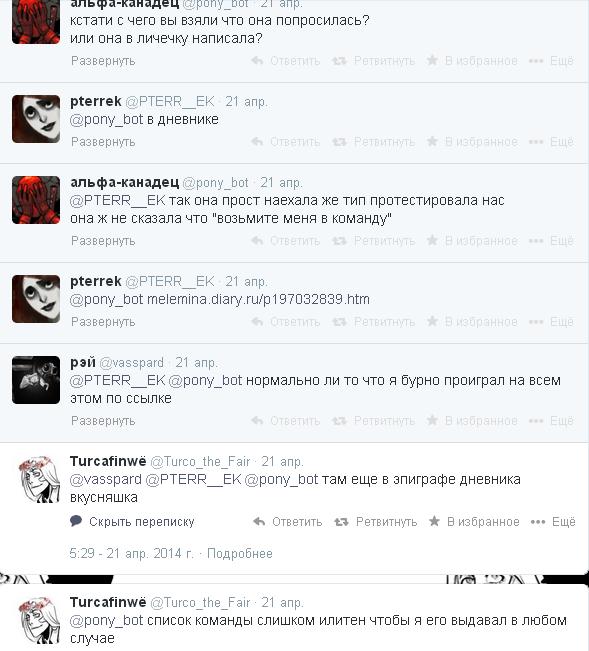Image resolution: width=589 pixels, height=651 pixels.
Task: Favorite рэй's tweet with the star icon
Action: pyautogui.click(x=472, y=421)
